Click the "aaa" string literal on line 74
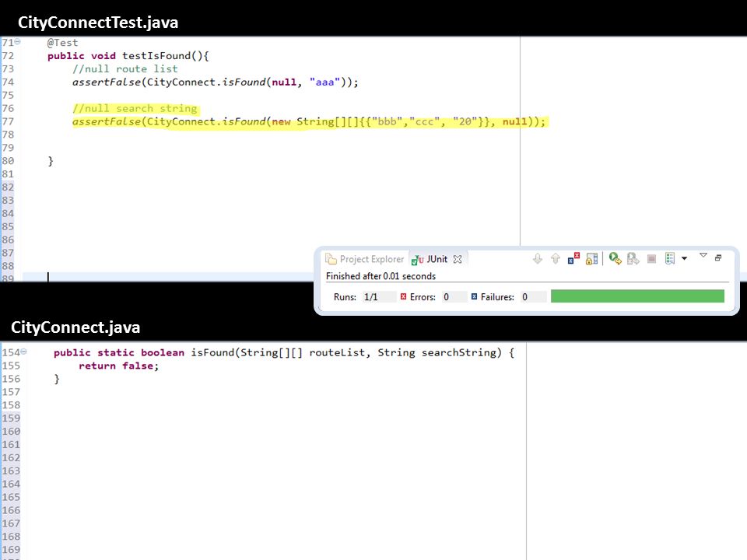 pos(324,82)
